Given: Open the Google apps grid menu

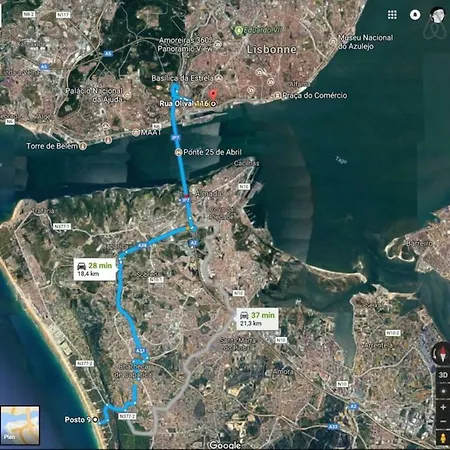Looking at the screenshot, I should [392, 15].
